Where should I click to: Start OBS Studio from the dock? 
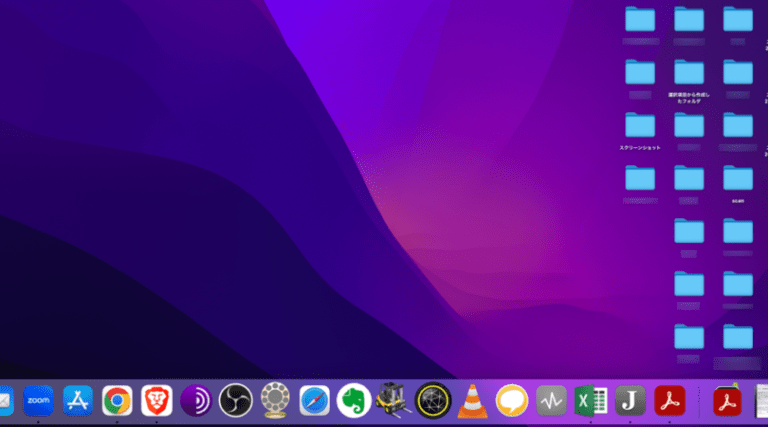[x=235, y=400]
